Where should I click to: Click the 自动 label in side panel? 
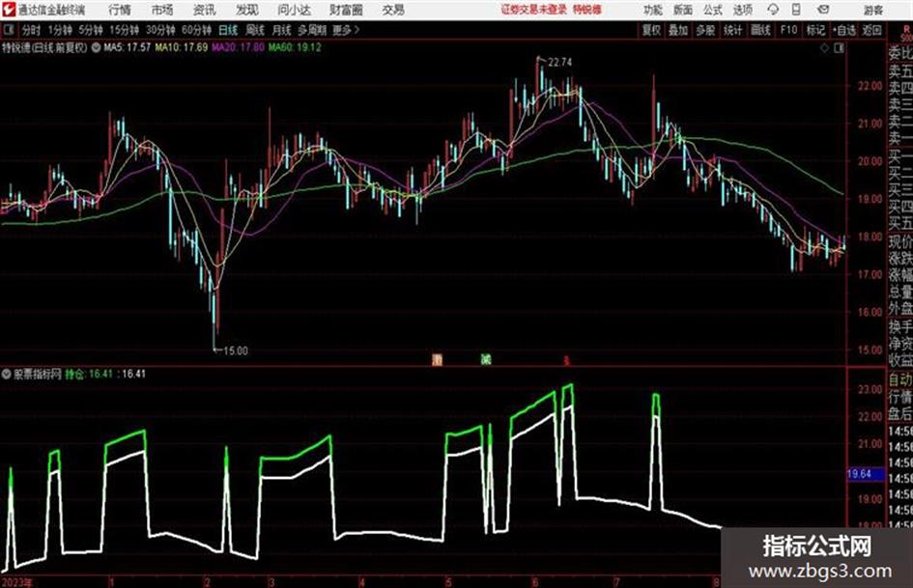[900, 380]
